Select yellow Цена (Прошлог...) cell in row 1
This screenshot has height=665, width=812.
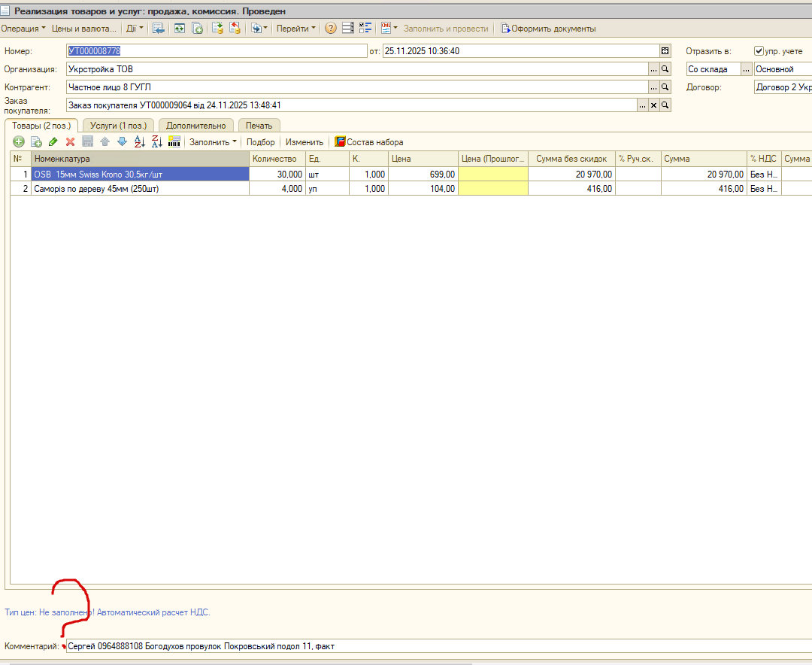(493, 175)
